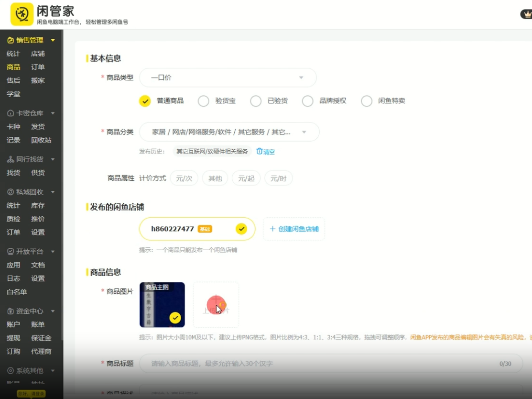Open the 商品类型 一口价 dropdown
The height and width of the screenshot is (399, 532).
[228, 78]
